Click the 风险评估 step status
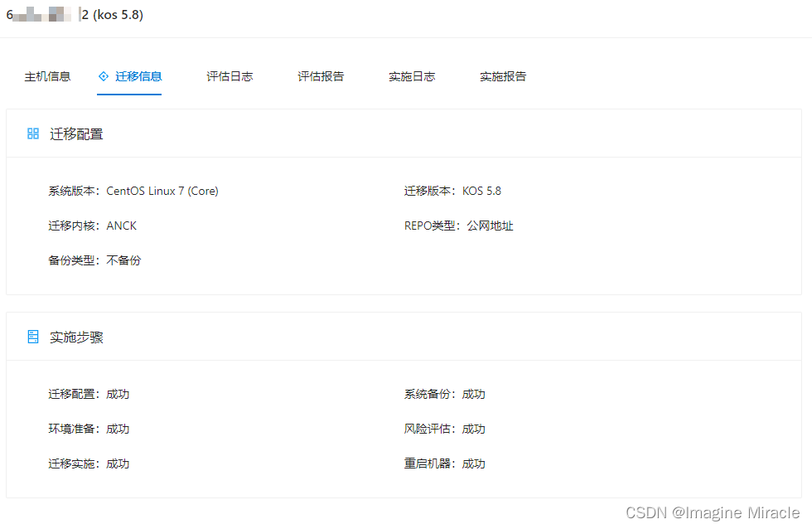Screen dimensions: 812x529 [x=473, y=429]
